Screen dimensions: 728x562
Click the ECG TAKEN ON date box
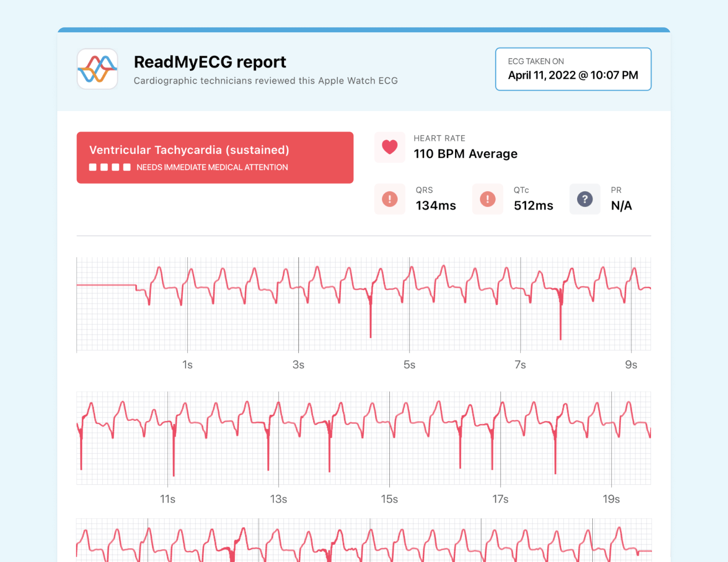click(x=573, y=69)
